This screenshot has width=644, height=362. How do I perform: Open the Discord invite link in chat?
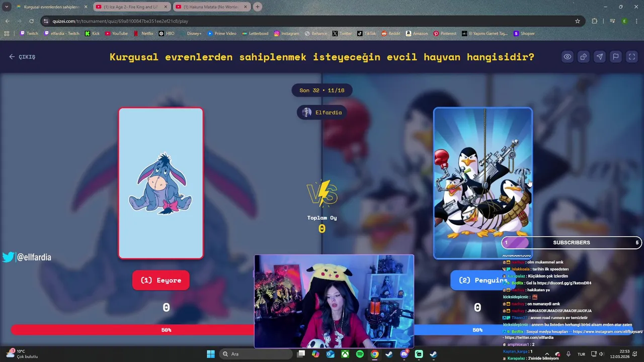(564, 283)
